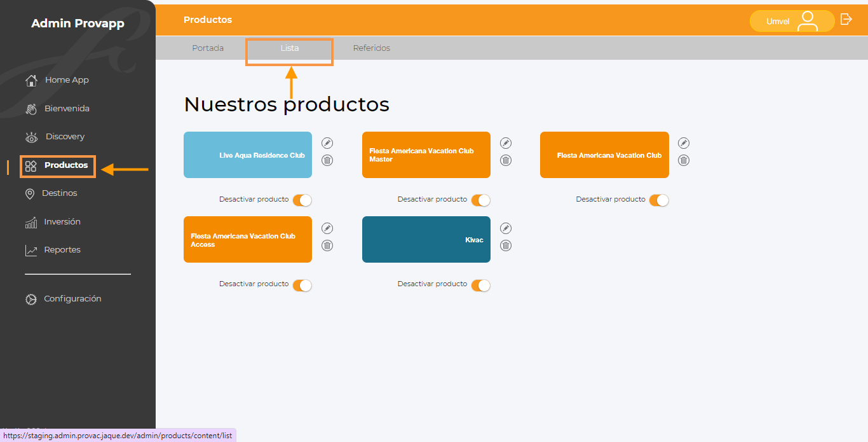
Task: Switch to the Portada tab
Action: (x=208, y=48)
